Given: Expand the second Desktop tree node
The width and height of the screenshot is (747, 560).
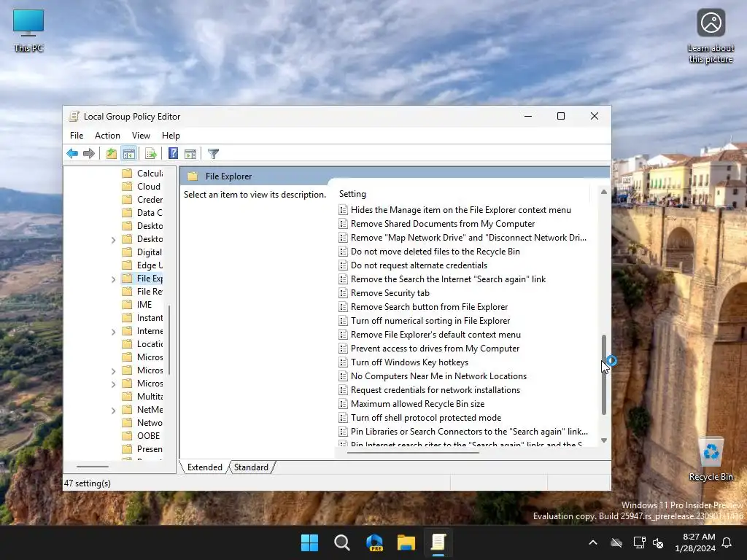Looking at the screenshot, I should (x=113, y=239).
